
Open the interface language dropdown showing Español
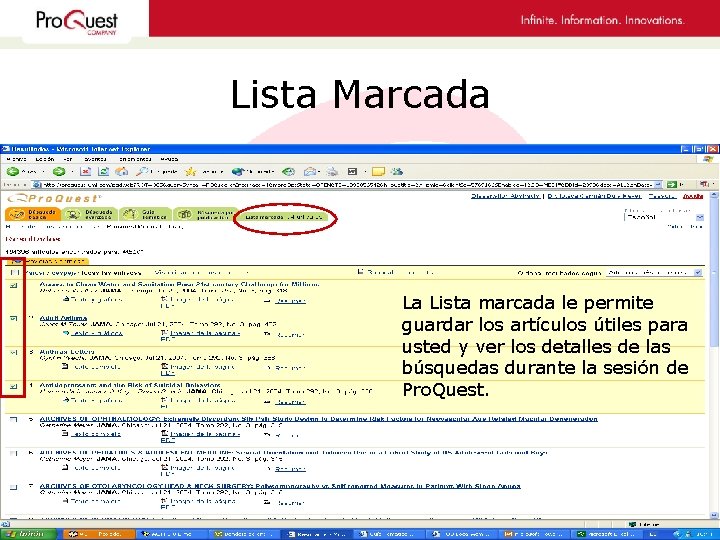664,217
